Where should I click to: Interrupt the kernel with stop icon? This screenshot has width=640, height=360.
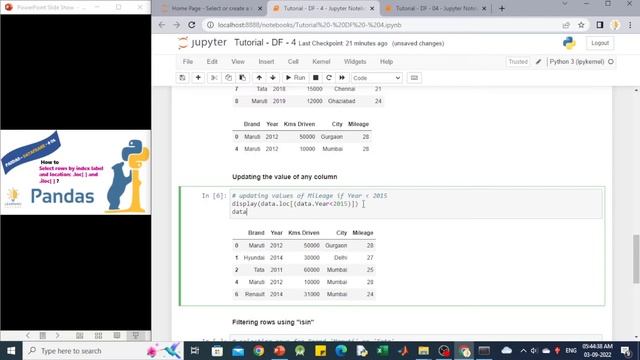coord(316,78)
